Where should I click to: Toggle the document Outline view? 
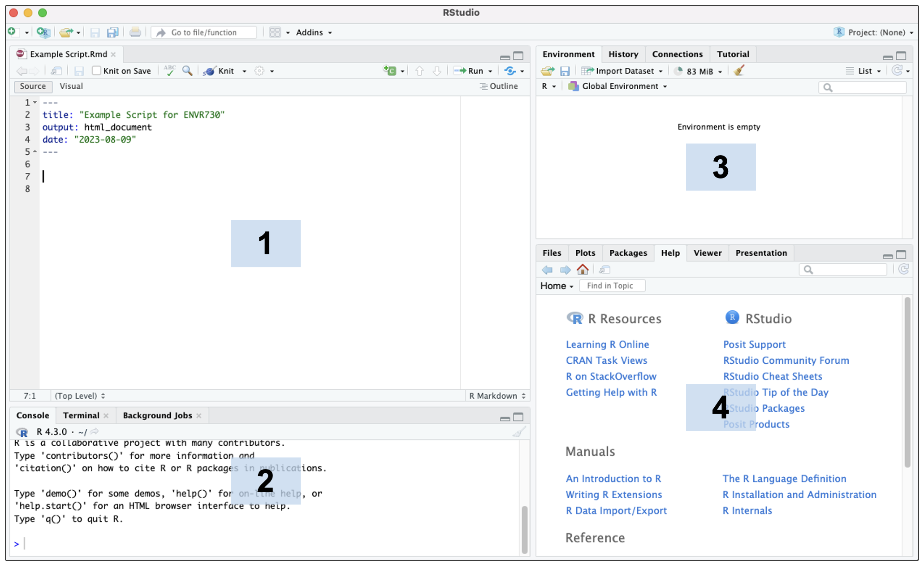click(499, 86)
